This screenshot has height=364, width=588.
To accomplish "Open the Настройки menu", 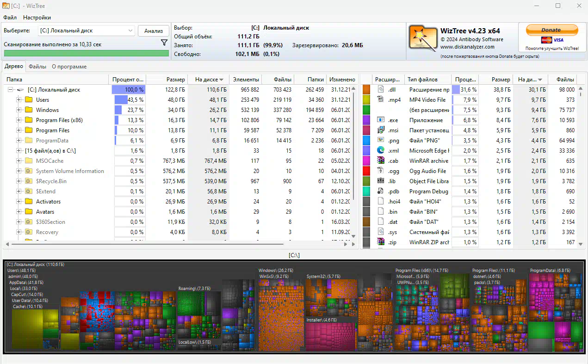I will click(37, 18).
